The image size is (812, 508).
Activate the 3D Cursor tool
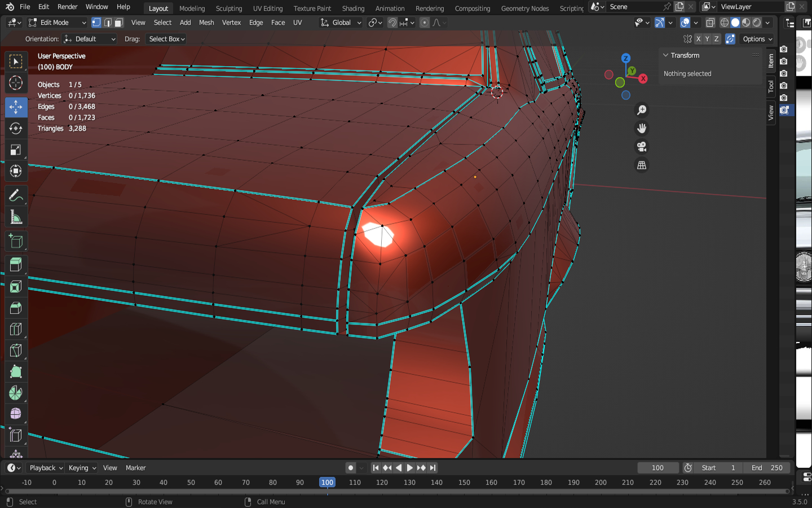coord(16,83)
